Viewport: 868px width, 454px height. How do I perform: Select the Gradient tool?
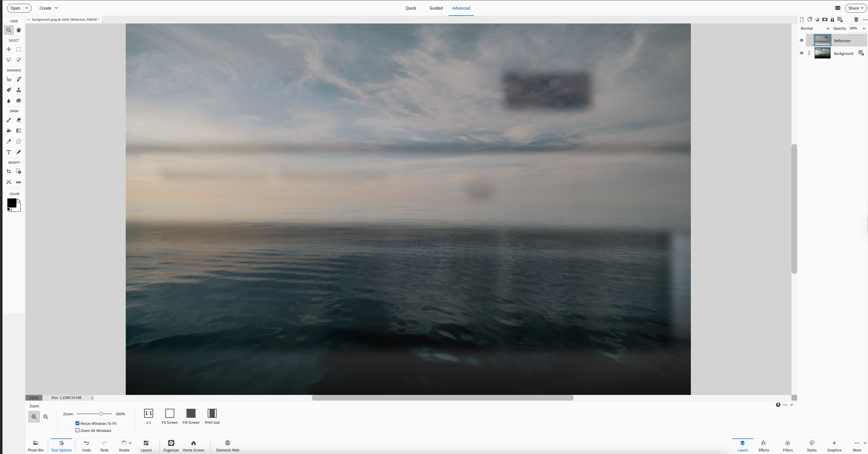pos(19,131)
